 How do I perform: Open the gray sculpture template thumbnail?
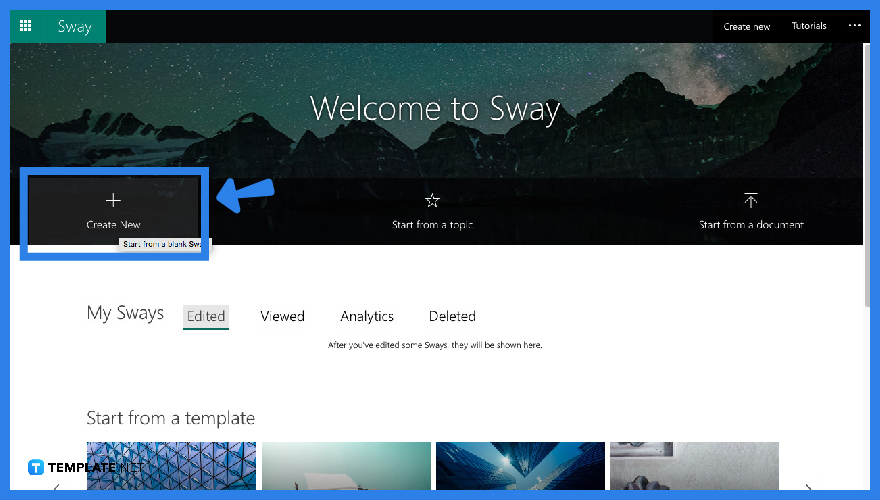point(694,466)
